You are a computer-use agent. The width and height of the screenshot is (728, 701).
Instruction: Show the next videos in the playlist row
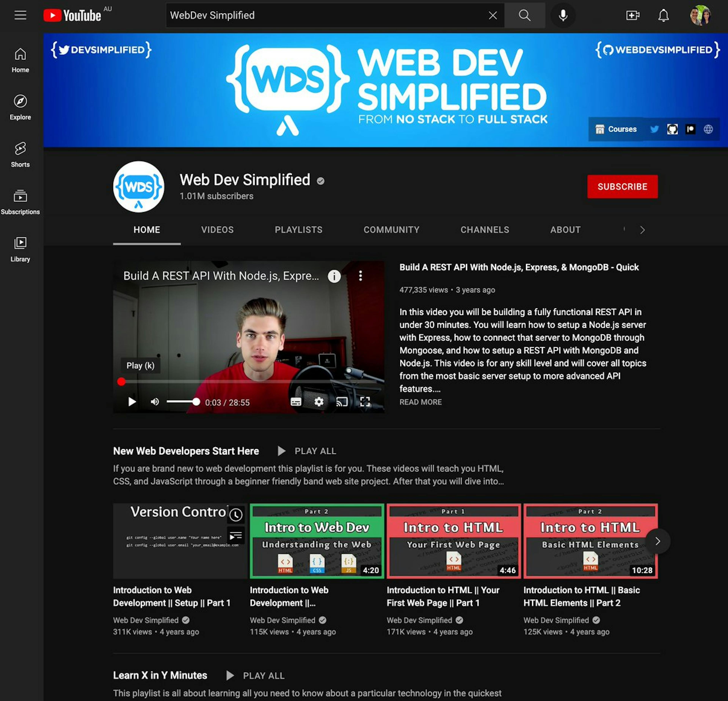click(x=657, y=541)
